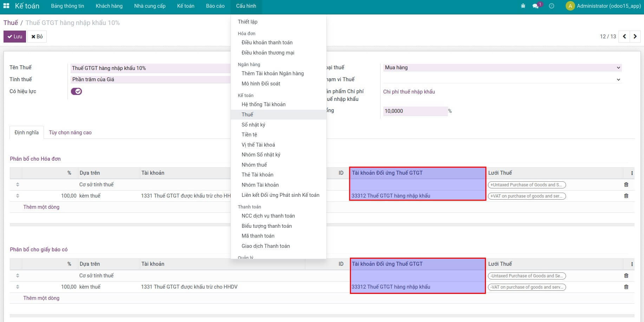Image resolution: width=644 pixels, height=322 pixels.
Task: Choose 'Hệ thống Tài khoản' menu entry
Action: pyautogui.click(x=264, y=104)
